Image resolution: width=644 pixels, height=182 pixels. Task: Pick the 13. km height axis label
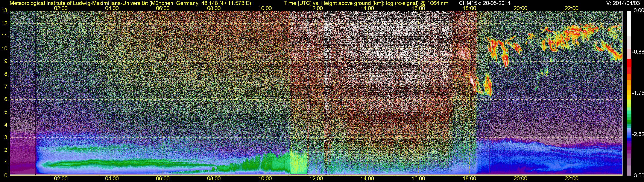click(5, 10)
